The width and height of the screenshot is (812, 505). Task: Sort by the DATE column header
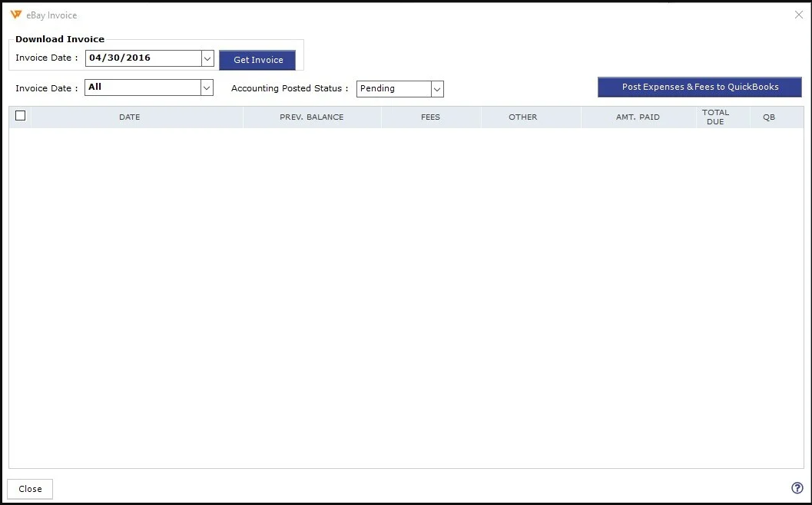tap(129, 117)
